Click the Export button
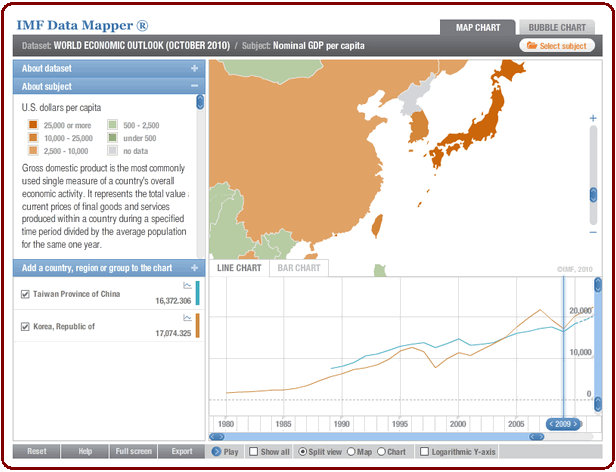 click(182, 452)
